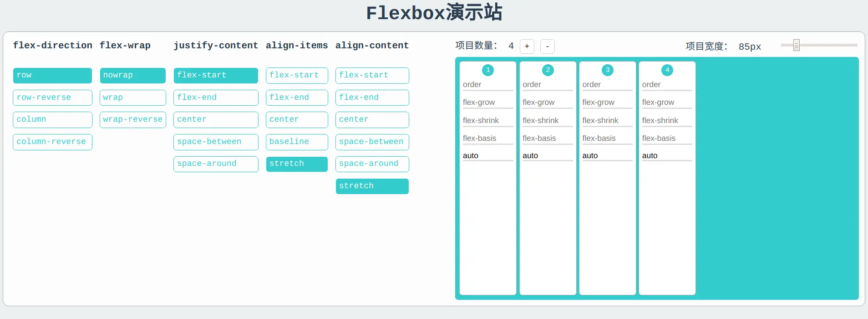The width and height of the screenshot is (868, 319).
Task: Choose column flex-direction
Action: click(x=52, y=120)
